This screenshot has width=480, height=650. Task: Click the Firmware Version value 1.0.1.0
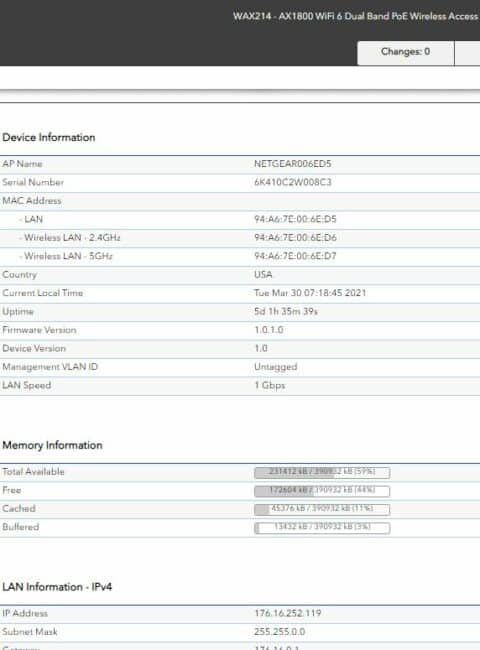[x=269, y=330]
